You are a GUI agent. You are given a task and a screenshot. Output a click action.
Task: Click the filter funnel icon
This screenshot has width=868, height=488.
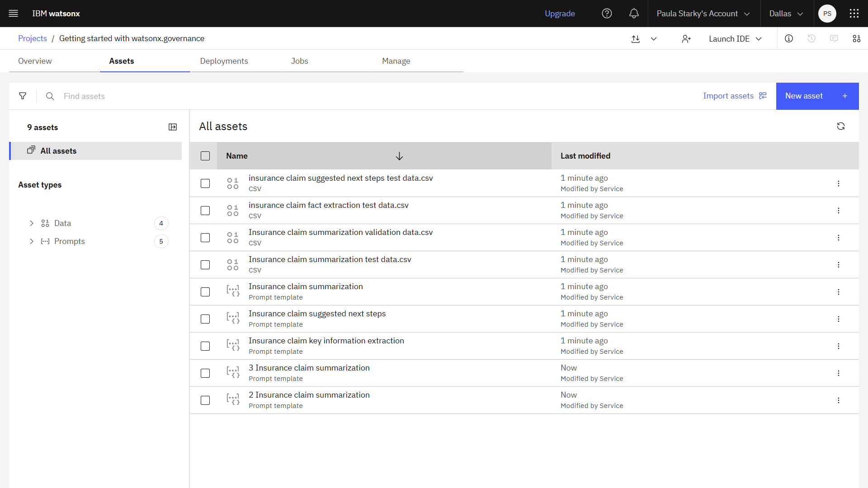23,96
